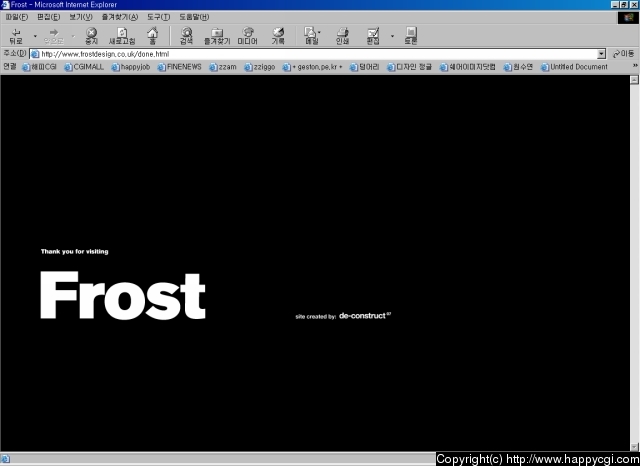Open the 파일(F) menu
The width and height of the screenshot is (640, 466).
[x=17, y=17]
